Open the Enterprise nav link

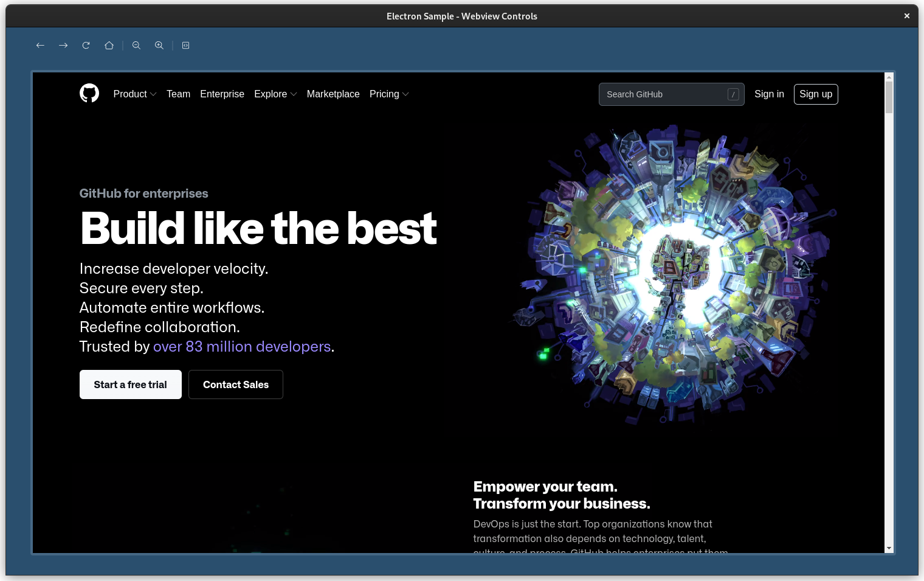click(222, 94)
